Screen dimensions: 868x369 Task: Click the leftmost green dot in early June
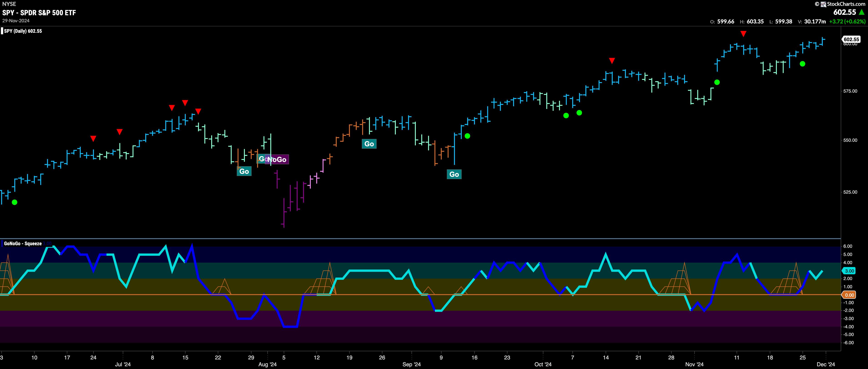pyautogui.click(x=15, y=202)
